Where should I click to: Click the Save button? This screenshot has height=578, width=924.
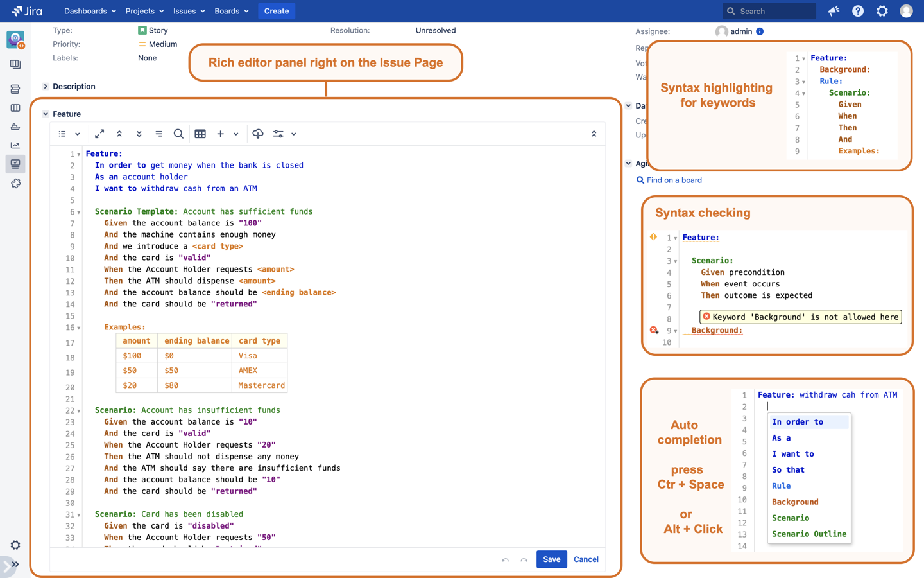point(551,559)
